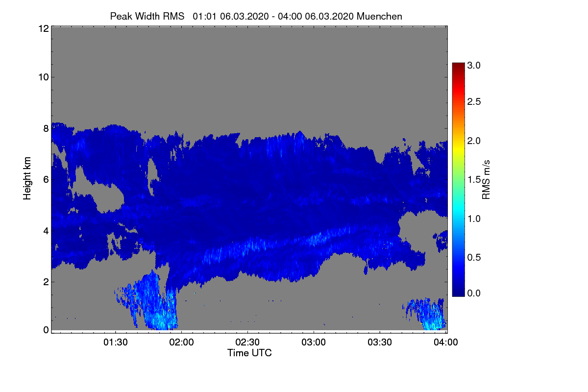Click the 'Time UTC' axis label
Screen dimensions: 588x392
coord(249,353)
